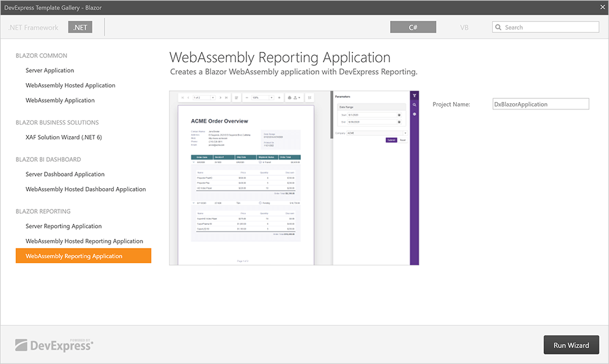Click the DevExpress logo at bottom left
This screenshot has height=364, width=609.
(54, 344)
